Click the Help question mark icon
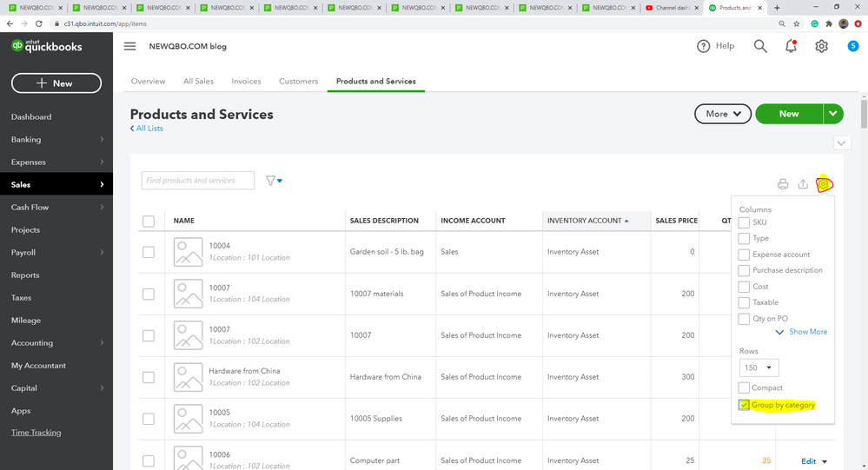The height and width of the screenshot is (470, 868). (x=704, y=46)
